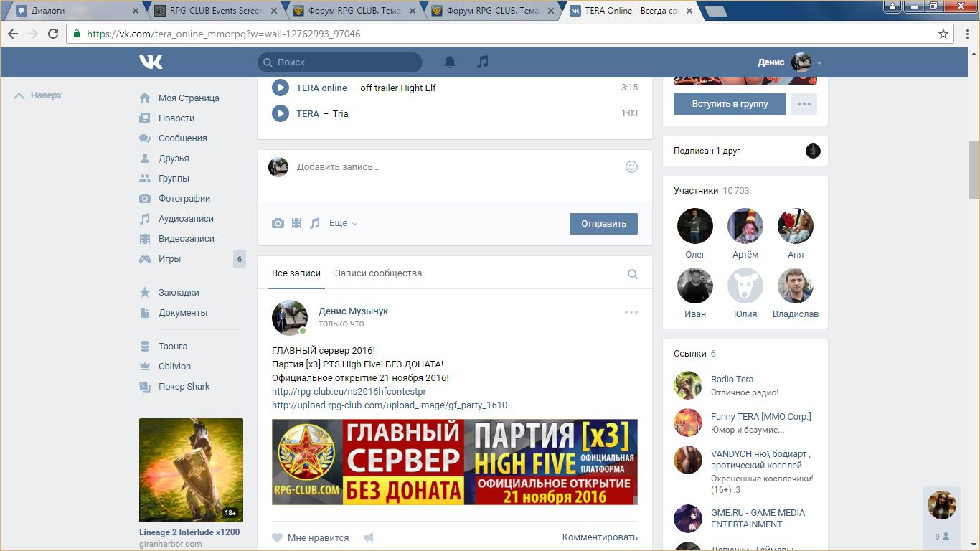Image resolution: width=980 pixels, height=551 pixels.
Task: Switch to Записи сообщества tab
Action: click(378, 273)
